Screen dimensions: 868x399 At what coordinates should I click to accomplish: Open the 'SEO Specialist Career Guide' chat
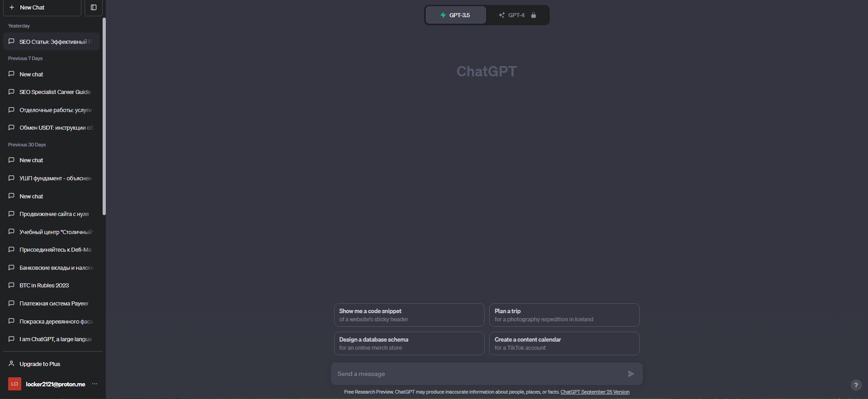(51, 92)
